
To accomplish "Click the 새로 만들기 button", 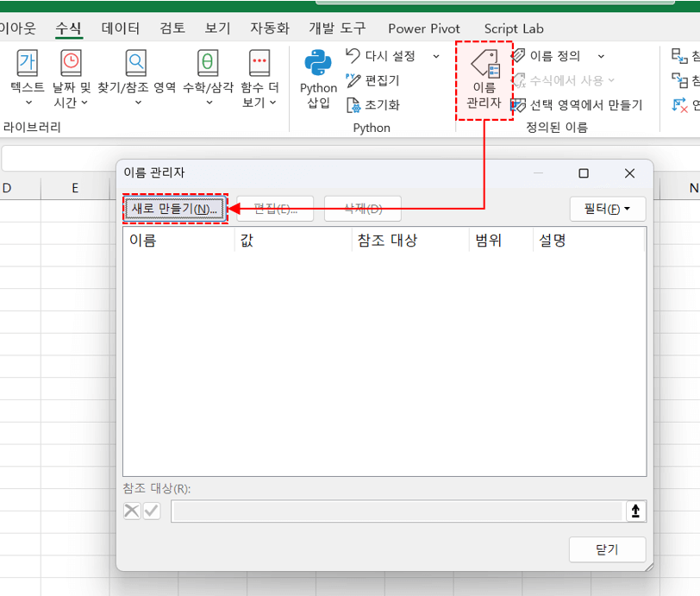I will 174,209.
